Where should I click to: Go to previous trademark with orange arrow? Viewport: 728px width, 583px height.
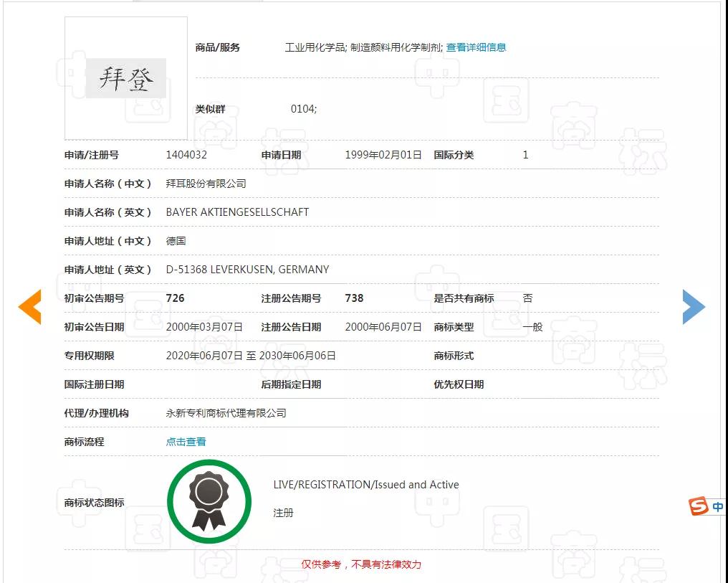click(x=29, y=307)
